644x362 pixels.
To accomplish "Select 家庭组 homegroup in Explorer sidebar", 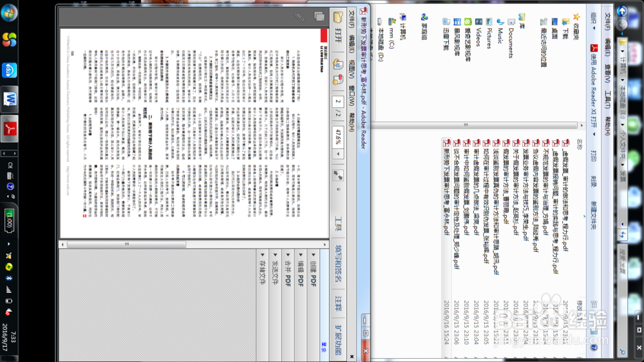I will click(424, 27).
